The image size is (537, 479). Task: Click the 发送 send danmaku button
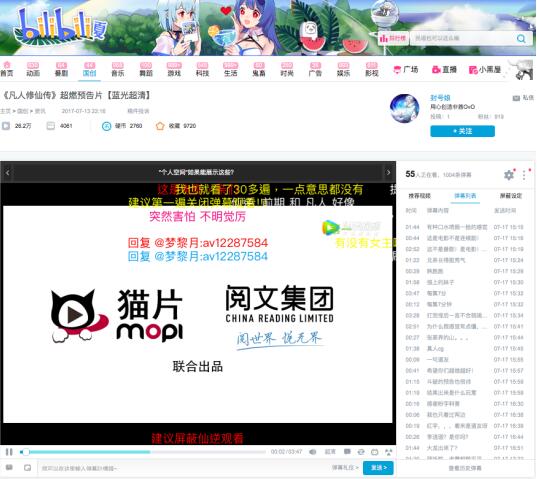(378, 468)
